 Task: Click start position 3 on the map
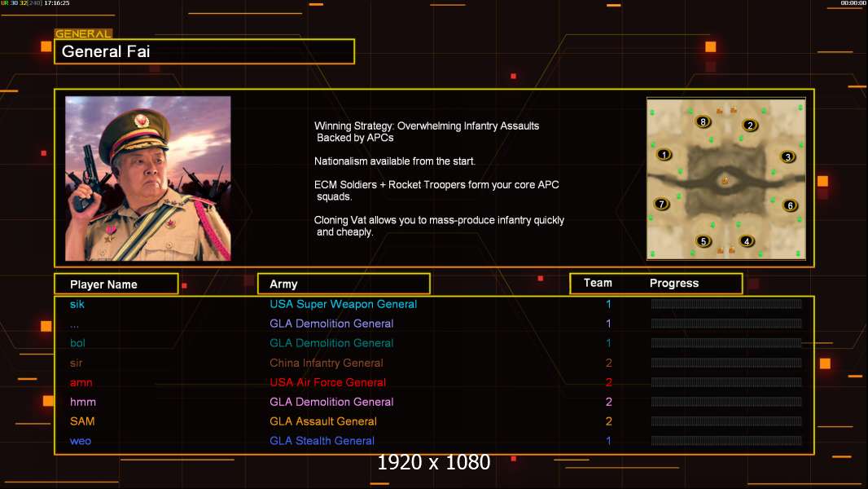click(x=787, y=156)
